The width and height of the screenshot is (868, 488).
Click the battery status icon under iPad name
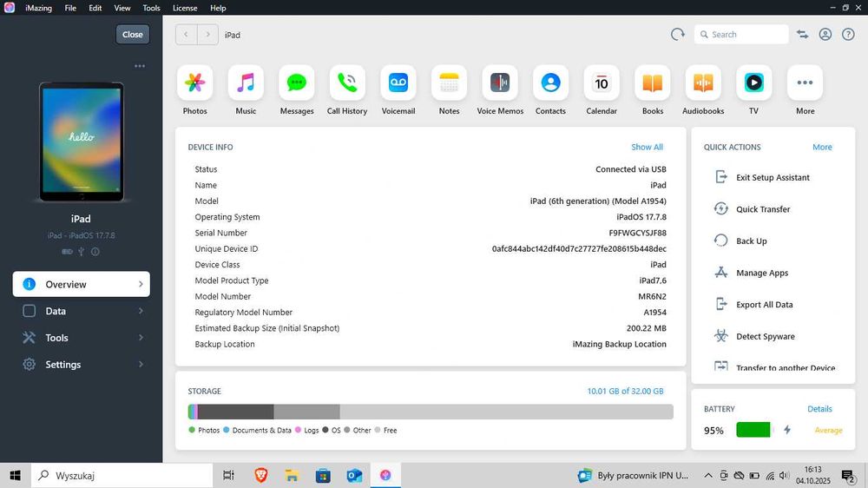[x=67, y=252]
